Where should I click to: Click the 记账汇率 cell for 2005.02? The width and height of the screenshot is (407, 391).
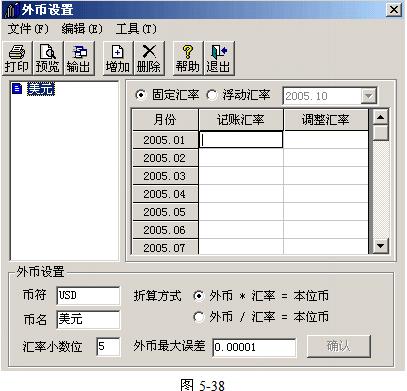pyautogui.click(x=241, y=158)
